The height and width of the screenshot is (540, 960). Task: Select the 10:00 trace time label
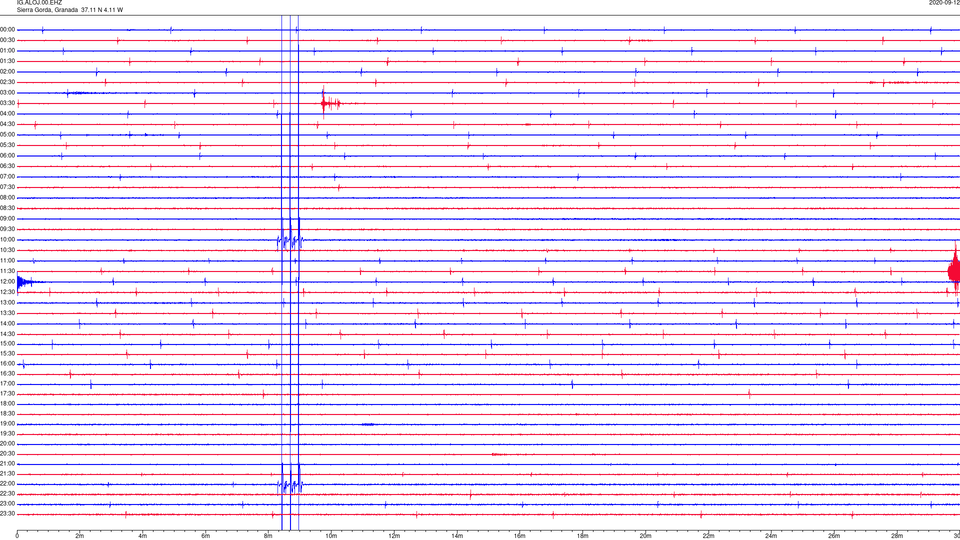(8, 240)
